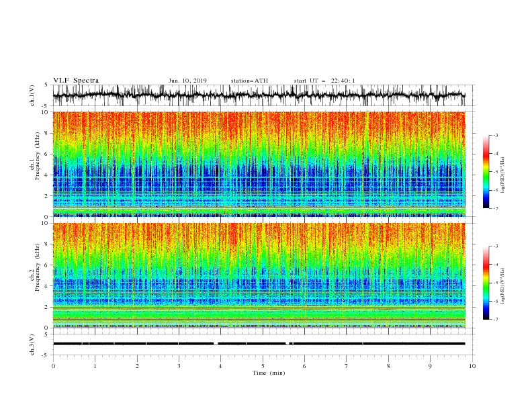Click the time axis tick label '0'

[x=53, y=366]
